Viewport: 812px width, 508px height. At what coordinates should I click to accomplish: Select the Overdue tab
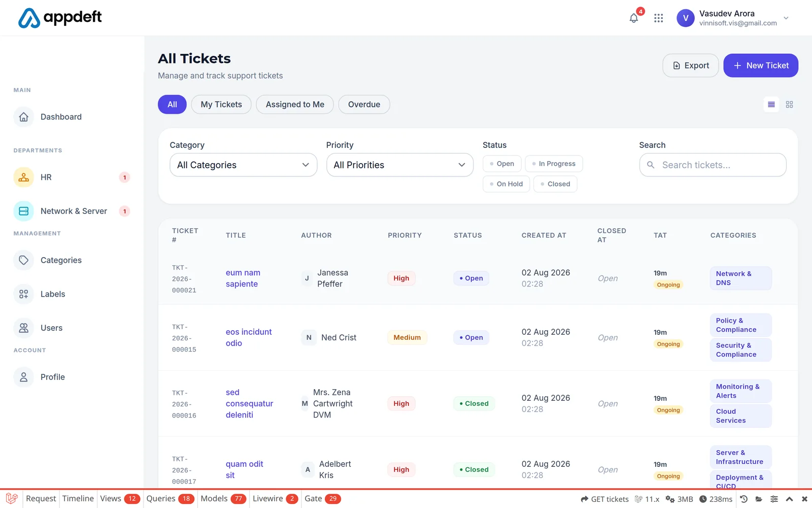tap(364, 105)
